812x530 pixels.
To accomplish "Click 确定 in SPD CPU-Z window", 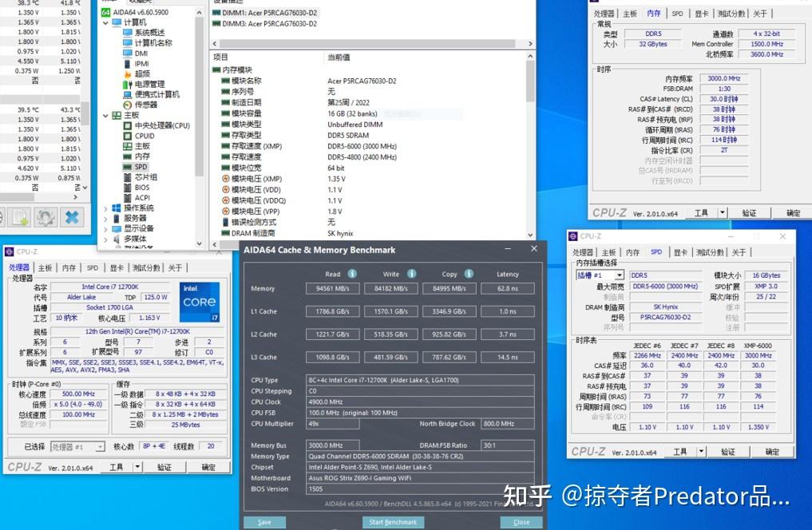I will coord(772,452).
